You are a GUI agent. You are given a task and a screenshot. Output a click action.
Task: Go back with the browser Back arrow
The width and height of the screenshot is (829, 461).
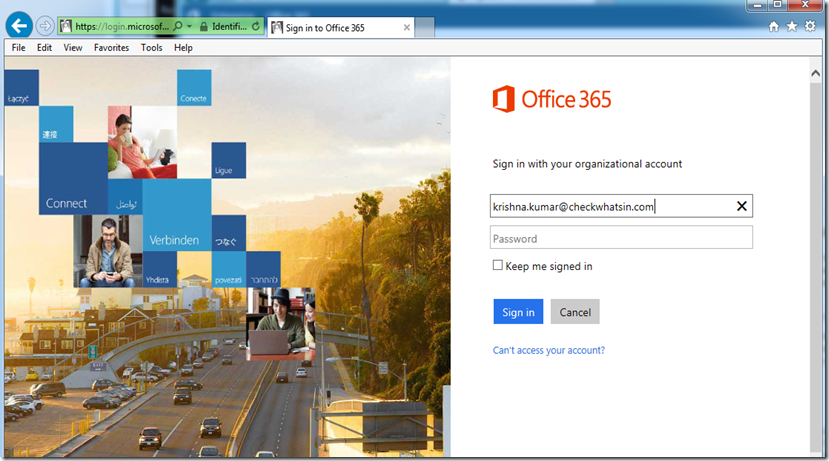click(19, 25)
